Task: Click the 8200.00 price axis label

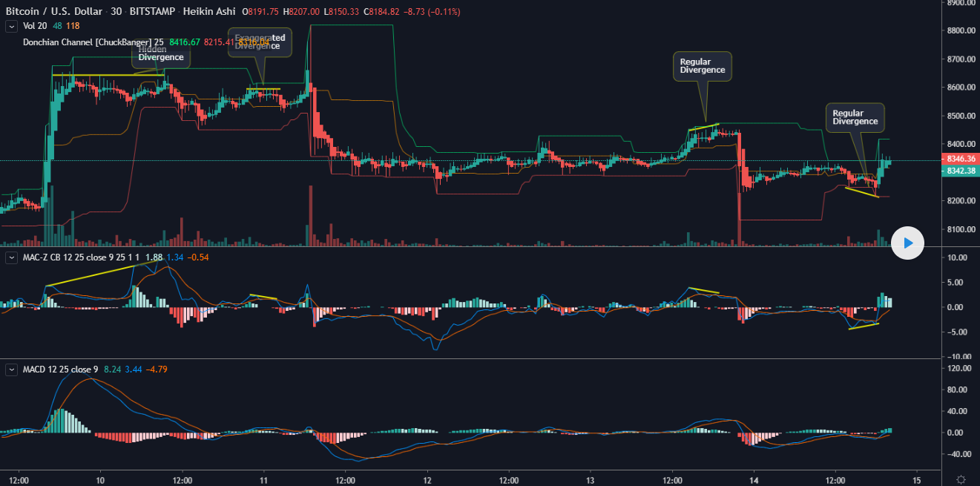Action: tap(961, 201)
